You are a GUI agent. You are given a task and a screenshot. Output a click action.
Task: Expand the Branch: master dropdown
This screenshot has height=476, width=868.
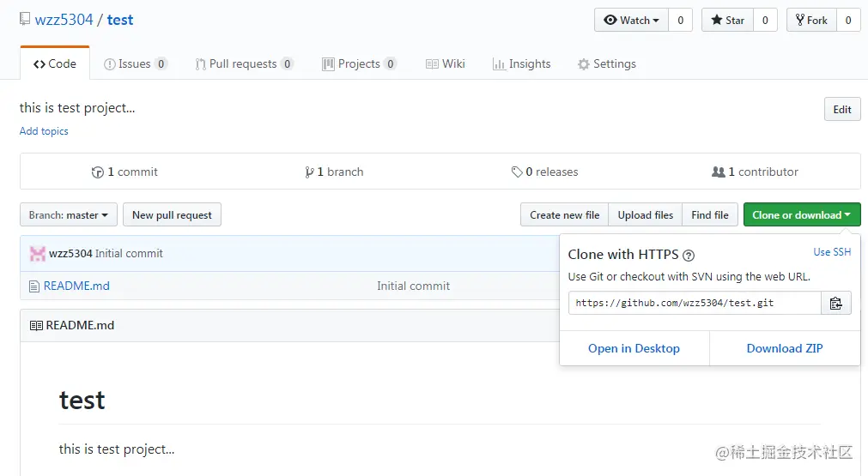coord(69,214)
